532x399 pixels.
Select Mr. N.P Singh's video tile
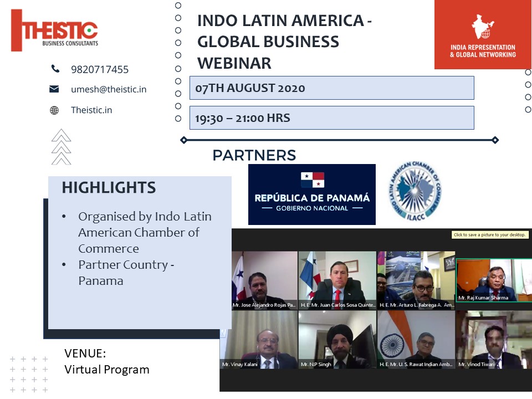[337, 339]
